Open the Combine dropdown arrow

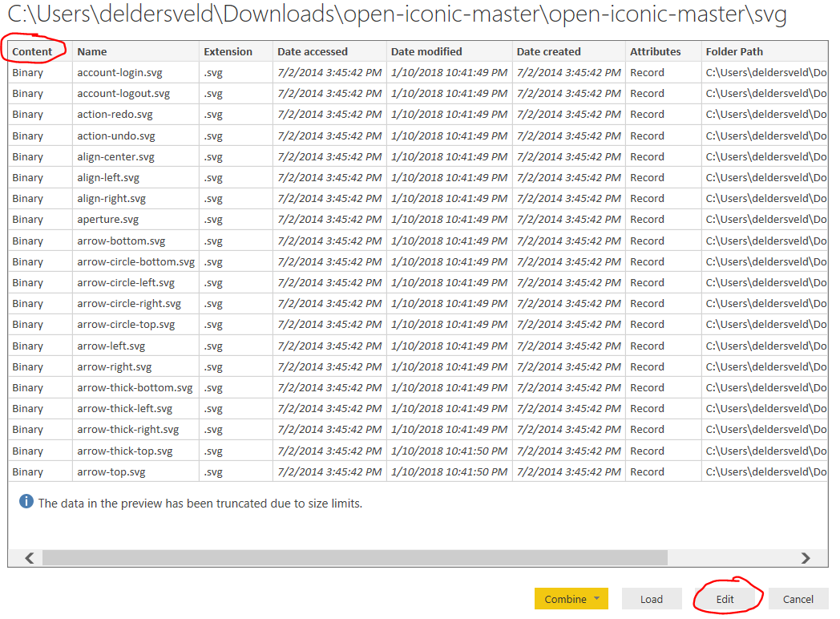coord(596,599)
